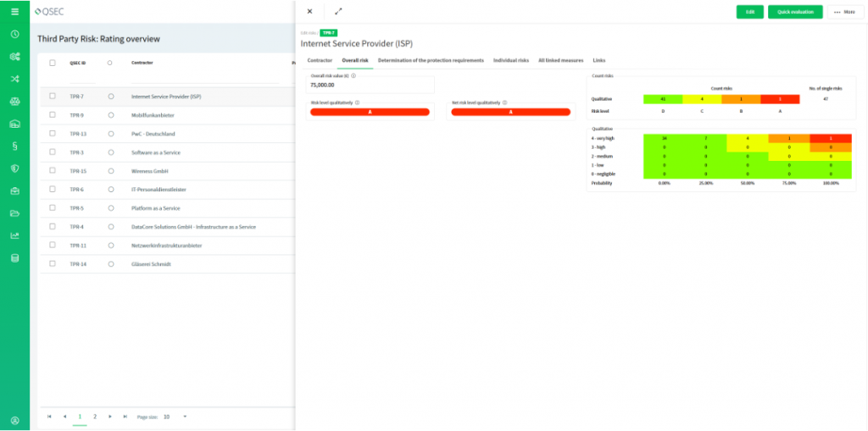Image resolution: width=868 pixels, height=431 pixels.
Task: Expand the detail panel to fullscreen
Action: coord(338,12)
